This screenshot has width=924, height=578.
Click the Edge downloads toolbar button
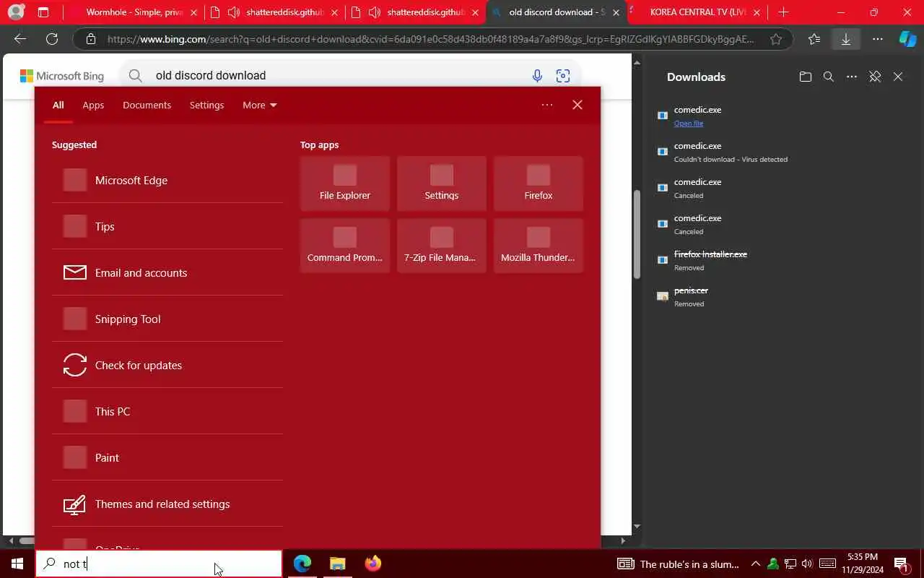(x=846, y=40)
